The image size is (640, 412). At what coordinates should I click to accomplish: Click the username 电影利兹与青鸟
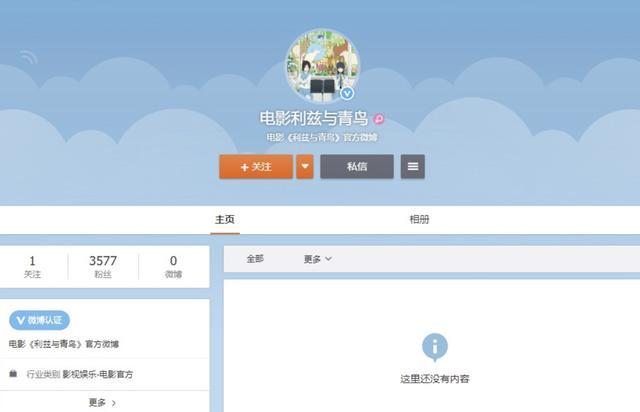[x=314, y=118]
